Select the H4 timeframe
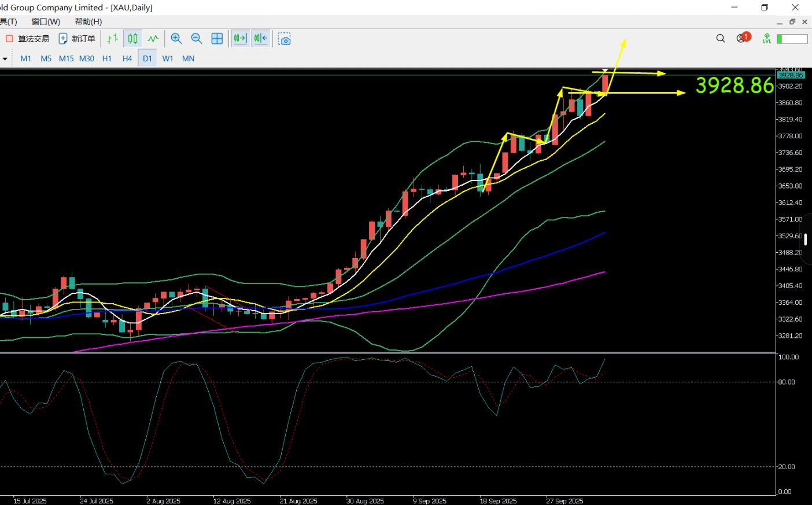Image resolution: width=812 pixels, height=505 pixels. coord(127,58)
